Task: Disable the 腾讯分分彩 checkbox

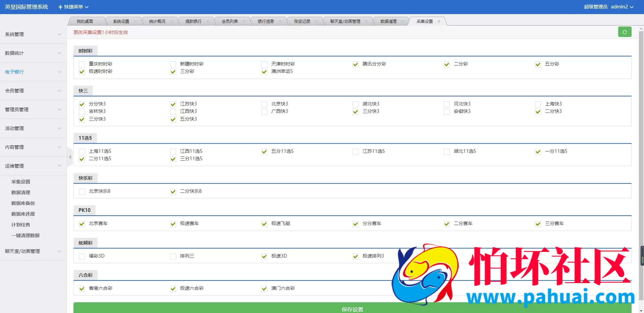Action: 355,64
